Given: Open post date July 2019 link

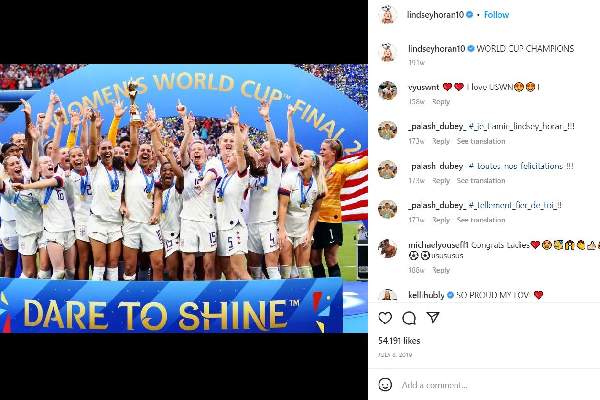Looking at the screenshot, I should point(395,355).
